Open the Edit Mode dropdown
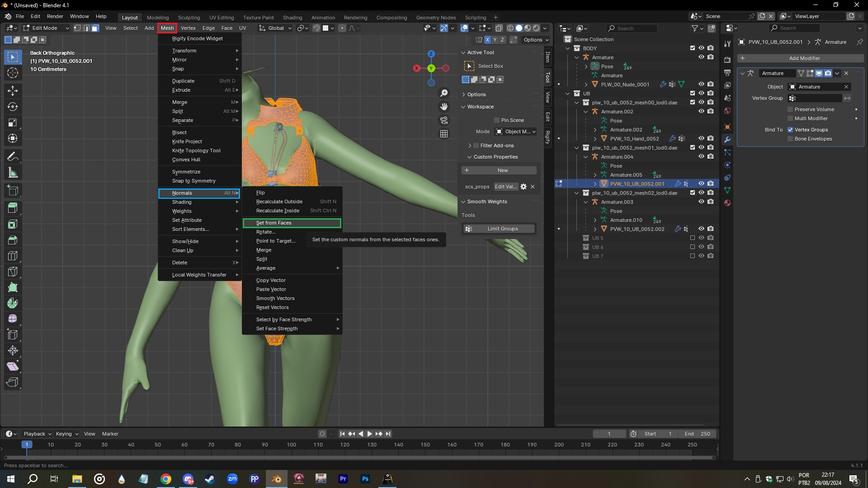Image resolution: width=868 pixels, height=488 pixels. (x=46, y=28)
